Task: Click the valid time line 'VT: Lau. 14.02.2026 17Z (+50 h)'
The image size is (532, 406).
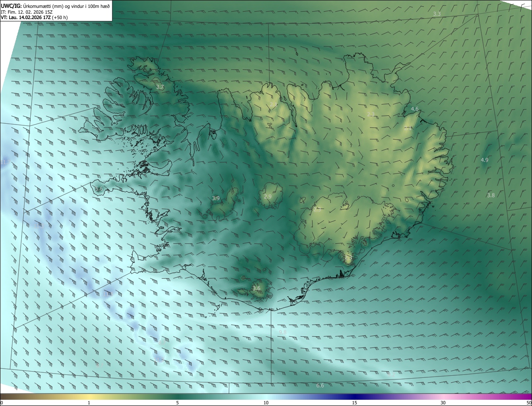Action: 34,17
